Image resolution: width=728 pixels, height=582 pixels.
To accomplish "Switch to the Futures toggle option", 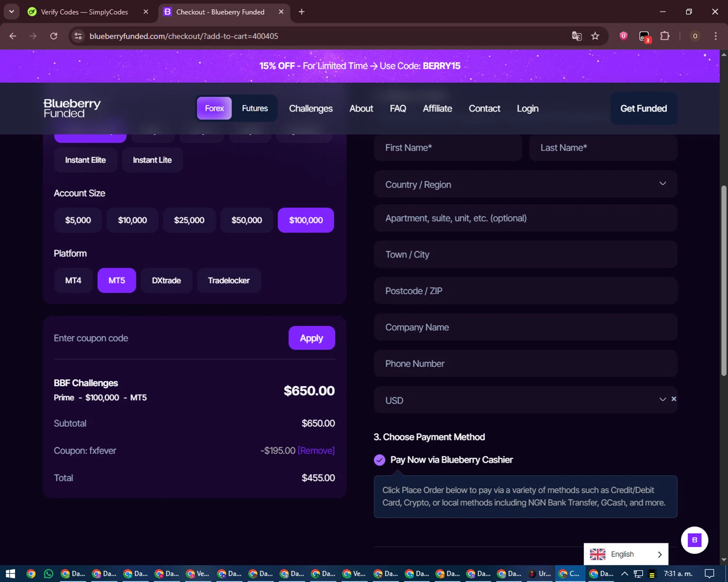I will [255, 108].
